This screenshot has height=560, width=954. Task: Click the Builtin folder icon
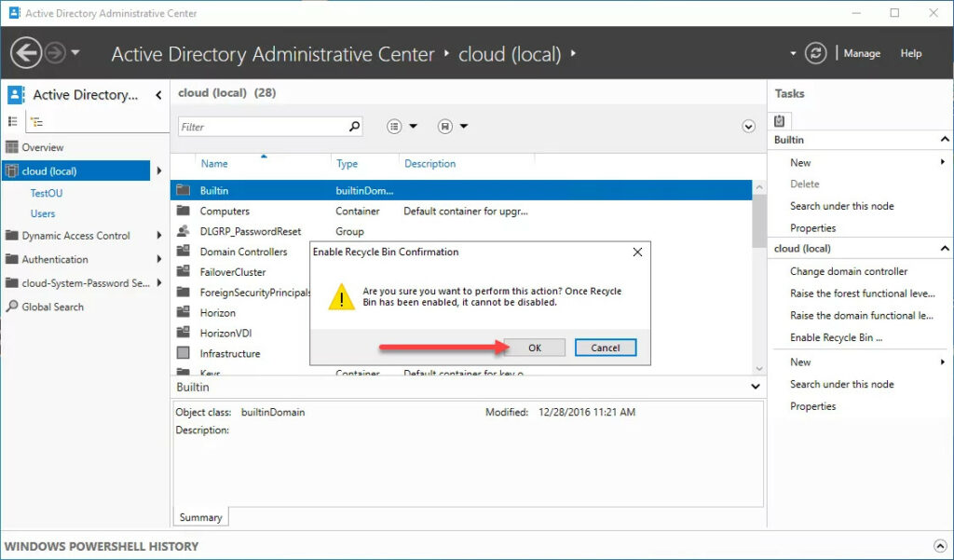184,190
